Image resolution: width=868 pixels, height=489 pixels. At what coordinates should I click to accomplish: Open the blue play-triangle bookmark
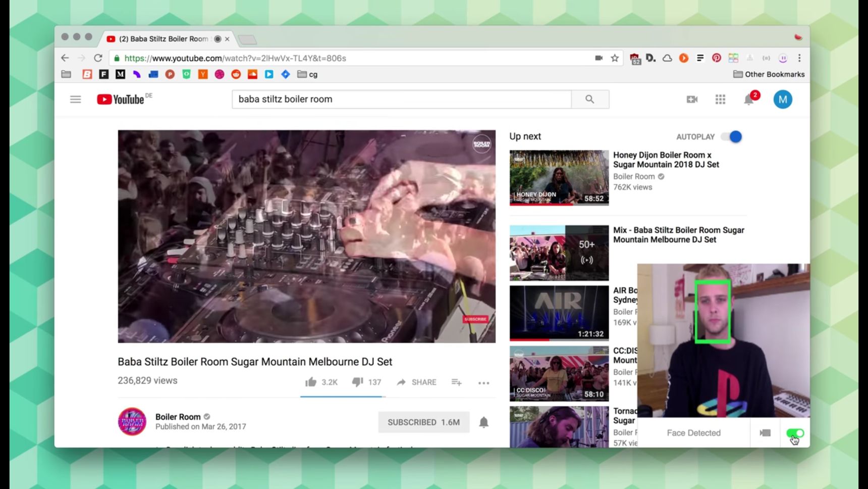click(x=269, y=74)
